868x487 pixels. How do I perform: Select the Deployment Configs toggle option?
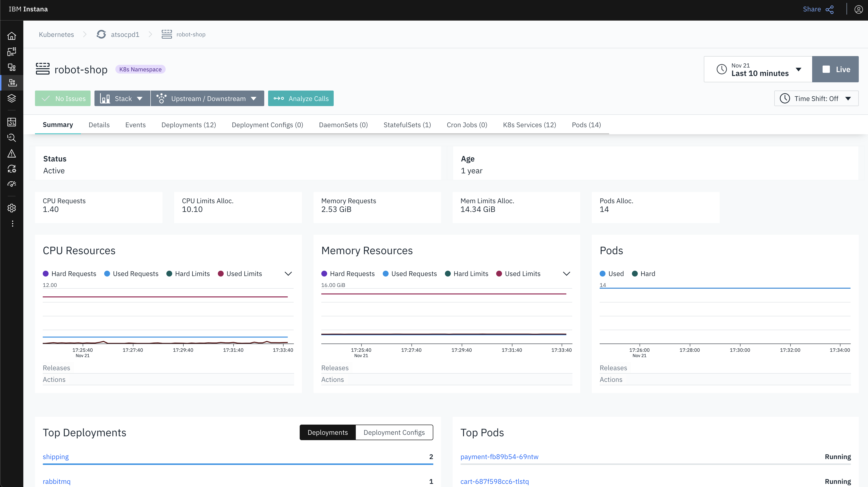394,432
